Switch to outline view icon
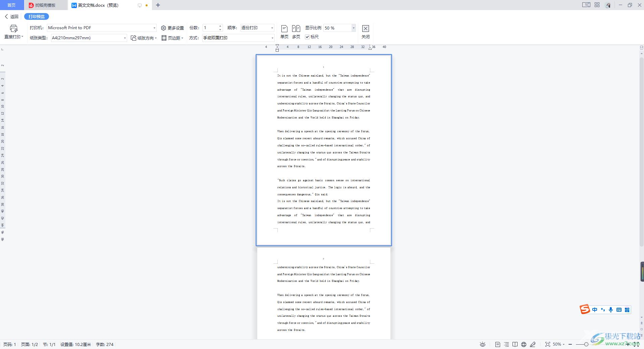Image resolution: width=644 pixels, height=349 pixels. (x=506, y=344)
